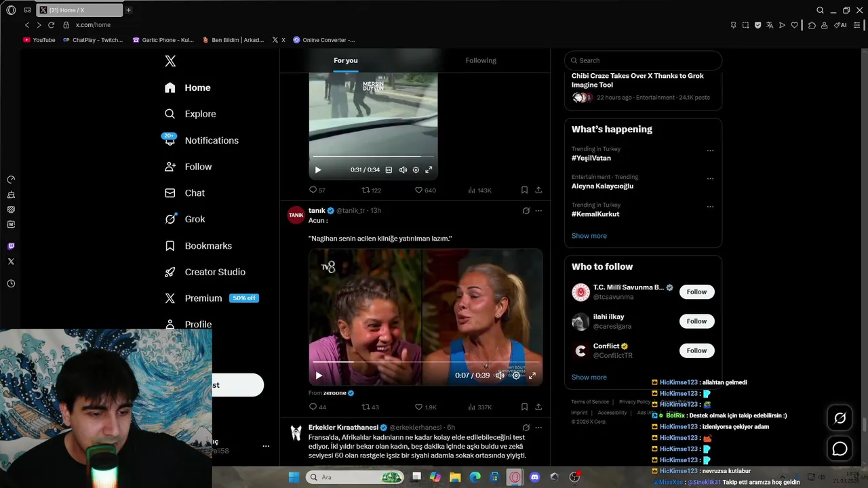This screenshot has height=488, width=868.
Task: Like the post with 640 likes
Action: (x=425, y=190)
